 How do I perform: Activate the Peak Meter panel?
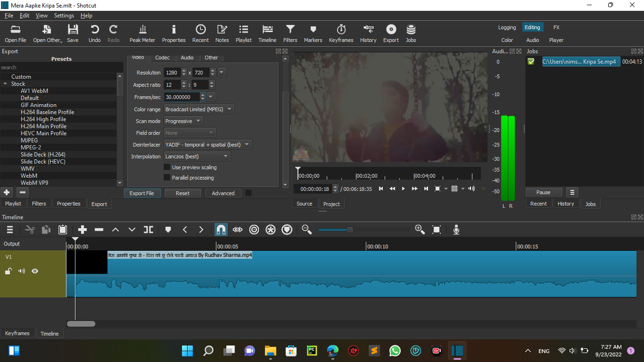pyautogui.click(x=142, y=33)
